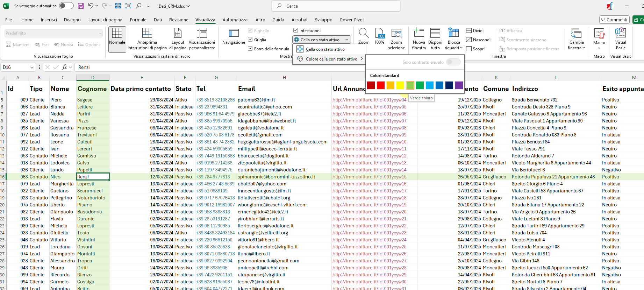The image size is (644, 290).
Task: Click the Cerca search box
Action: [x=336, y=6]
